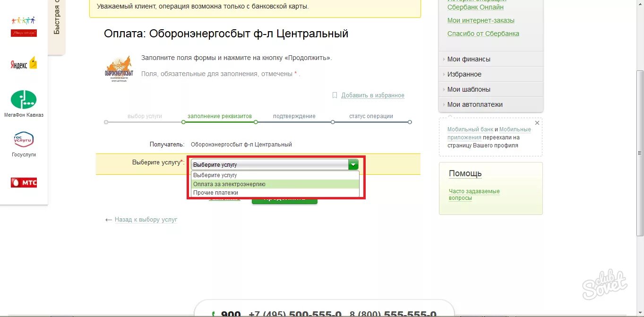Screen dimensions: 644x317
Task: Open the green arrow of service dropdown
Action: (353, 164)
